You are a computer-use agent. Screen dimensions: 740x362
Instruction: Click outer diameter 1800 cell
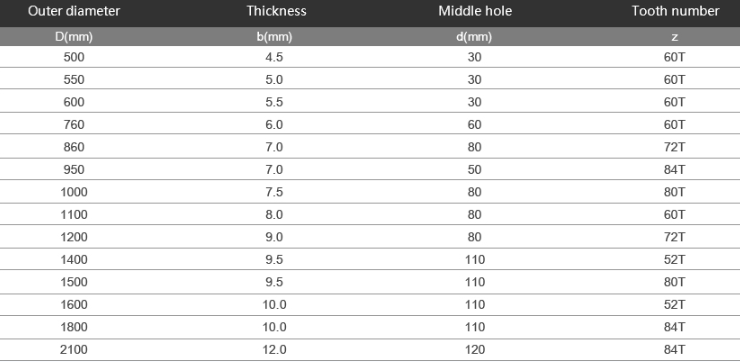point(74,327)
